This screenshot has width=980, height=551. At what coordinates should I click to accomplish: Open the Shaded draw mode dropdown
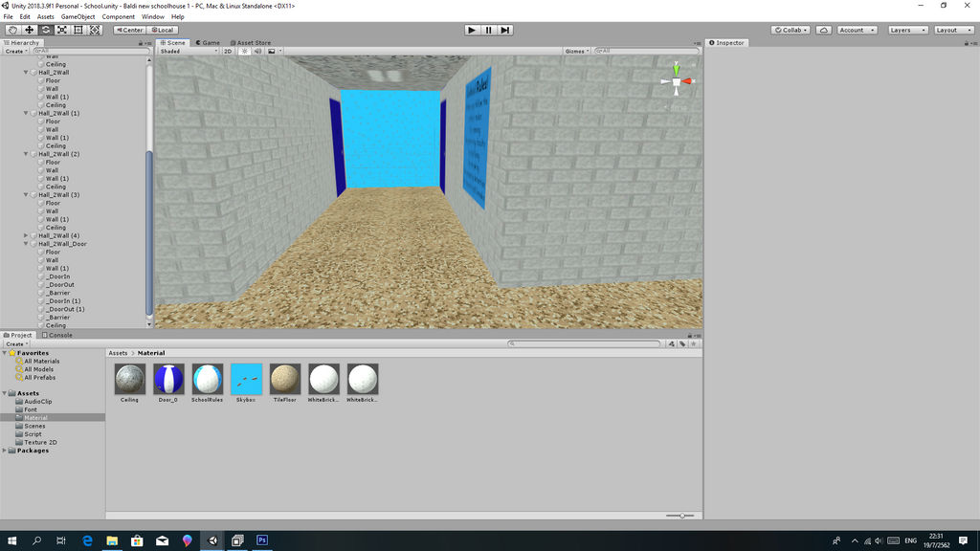coord(189,52)
